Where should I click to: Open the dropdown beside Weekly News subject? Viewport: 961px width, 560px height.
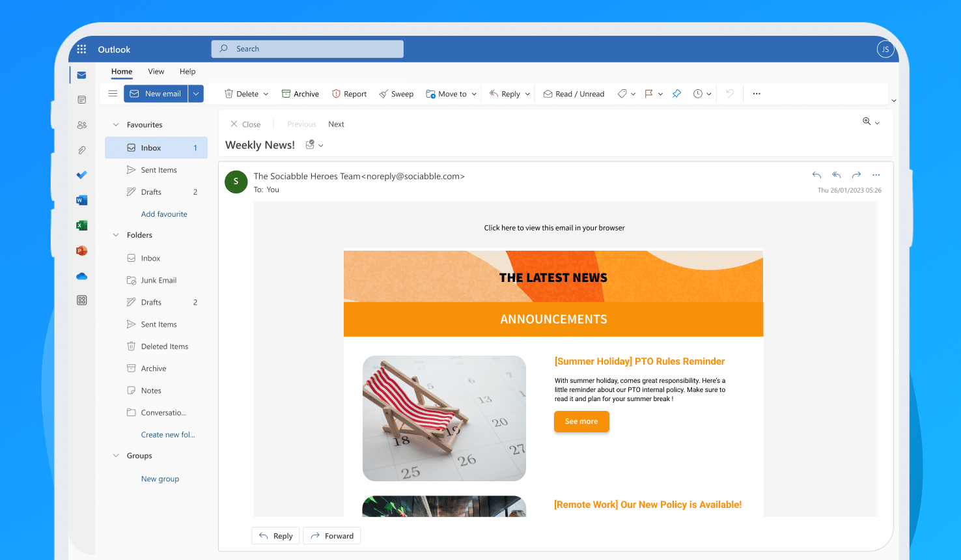[x=320, y=146]
